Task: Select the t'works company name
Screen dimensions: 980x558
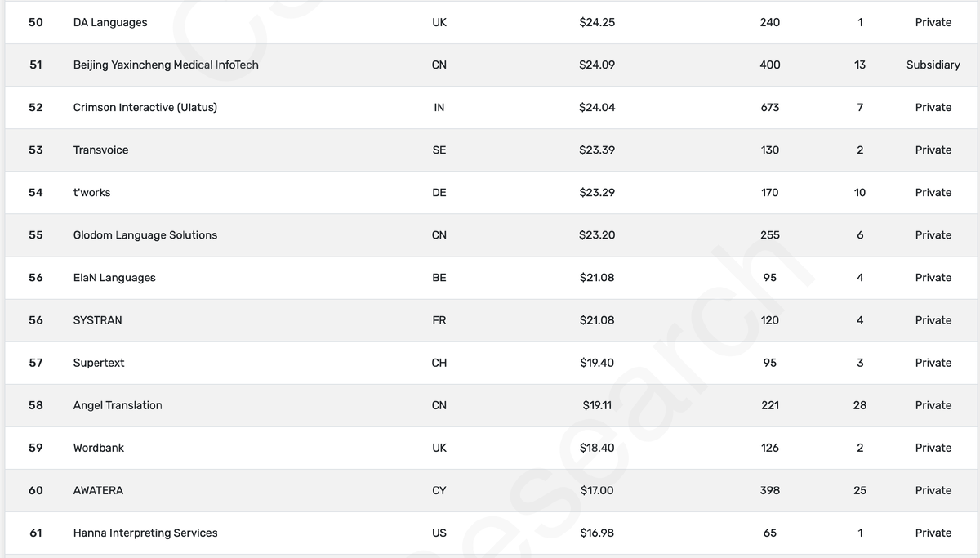Action: [x=91, y=192]
